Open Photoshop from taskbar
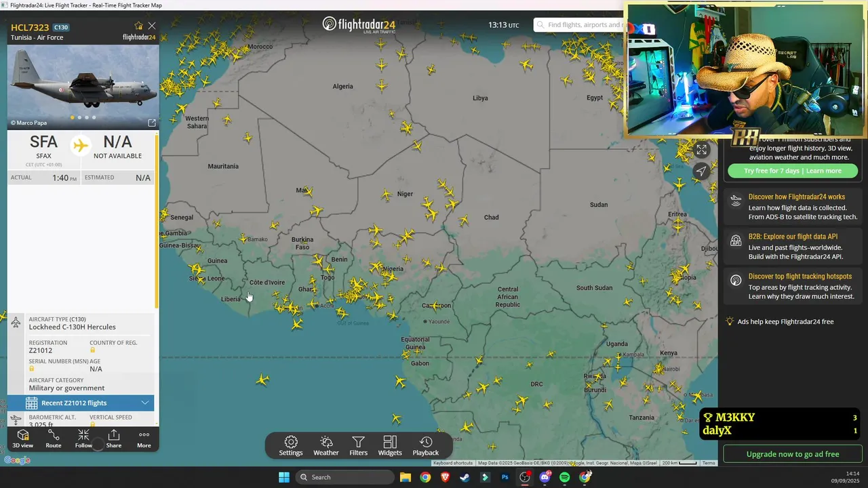Viewport: 868px width, 488px height. click(505, 477)
